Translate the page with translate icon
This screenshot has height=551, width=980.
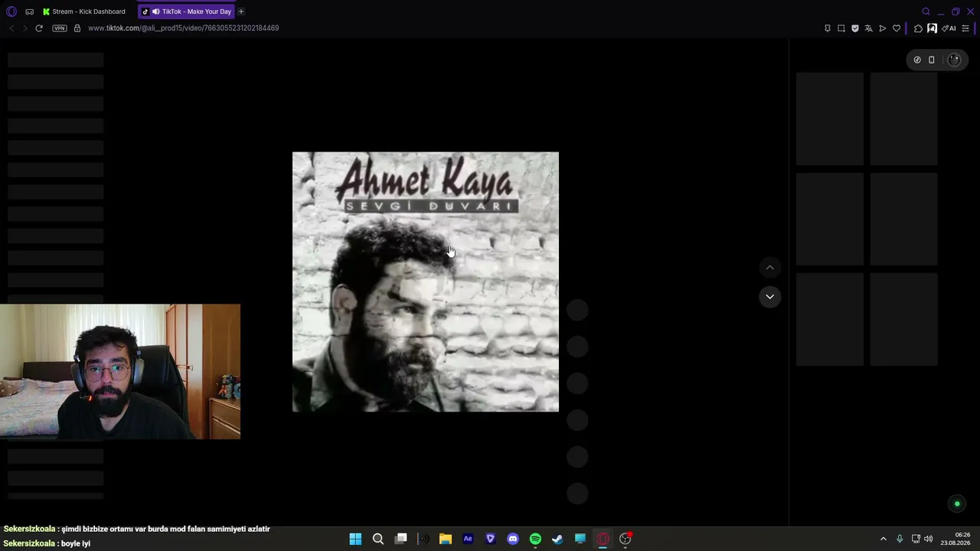point(869,28)
